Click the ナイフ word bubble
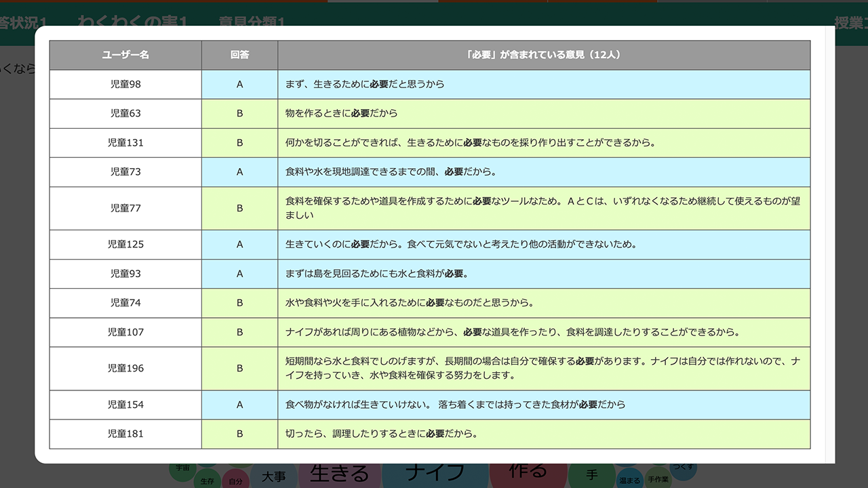The height and width of the screenshot is (488, 868). pos(435,472)
